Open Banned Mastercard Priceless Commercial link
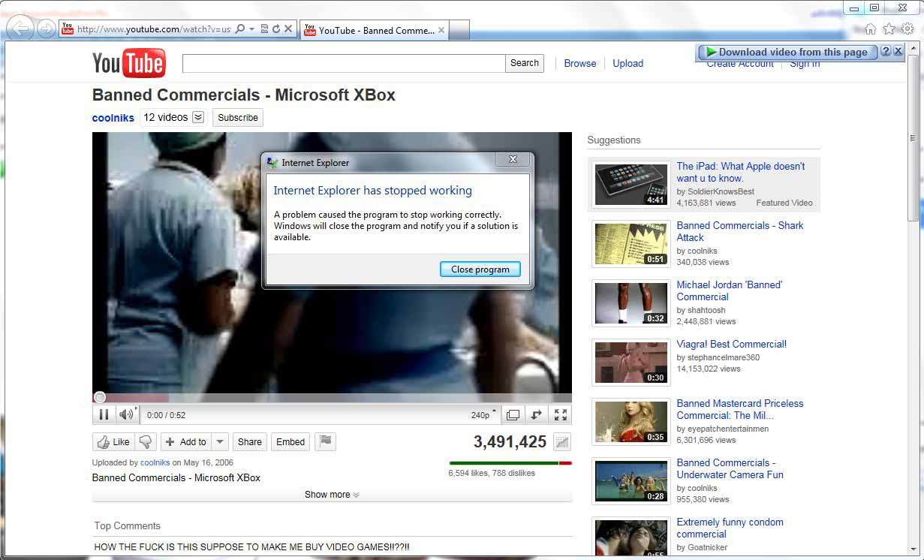Screen dimensions: 924x560 point(740,409)
